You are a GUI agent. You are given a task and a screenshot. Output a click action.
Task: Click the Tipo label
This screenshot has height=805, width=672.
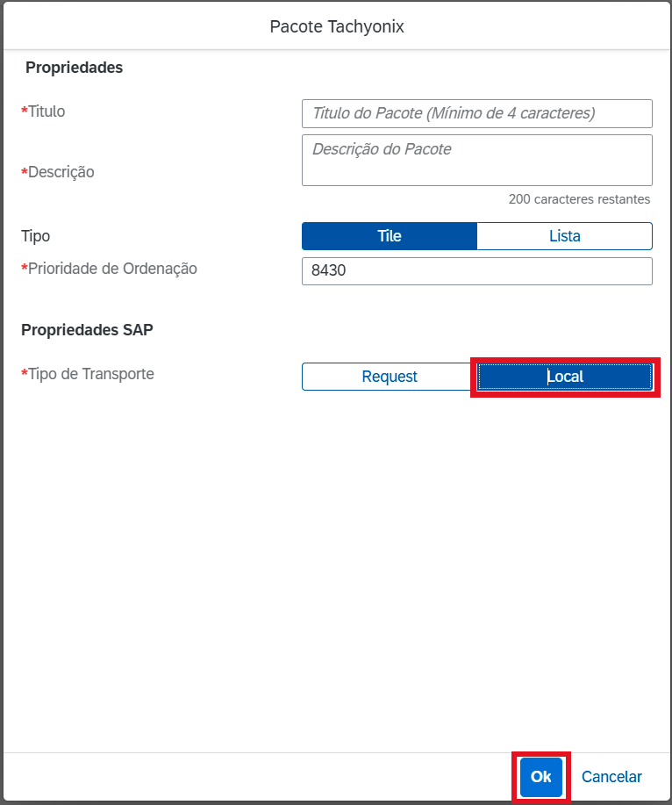click(x=35, y=236)
